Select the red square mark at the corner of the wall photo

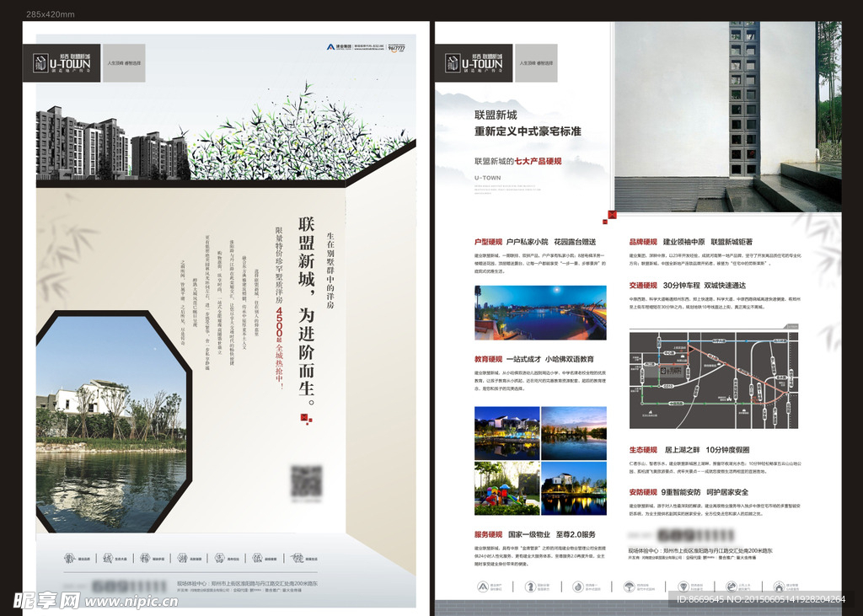610,217
